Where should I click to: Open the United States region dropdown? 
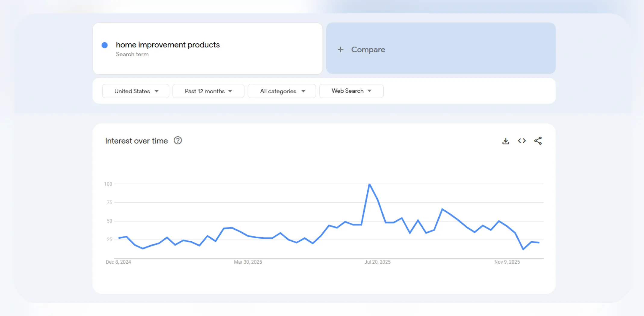(135, 91)
